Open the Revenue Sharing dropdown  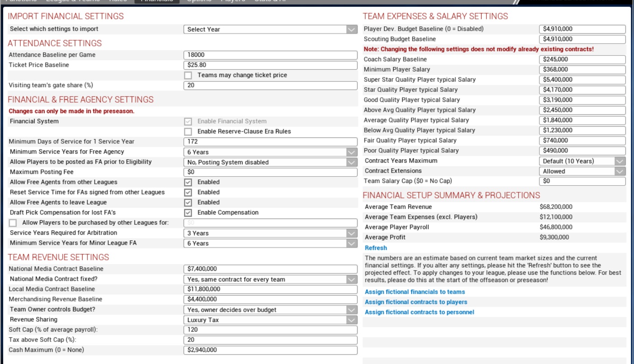point(270,320)
